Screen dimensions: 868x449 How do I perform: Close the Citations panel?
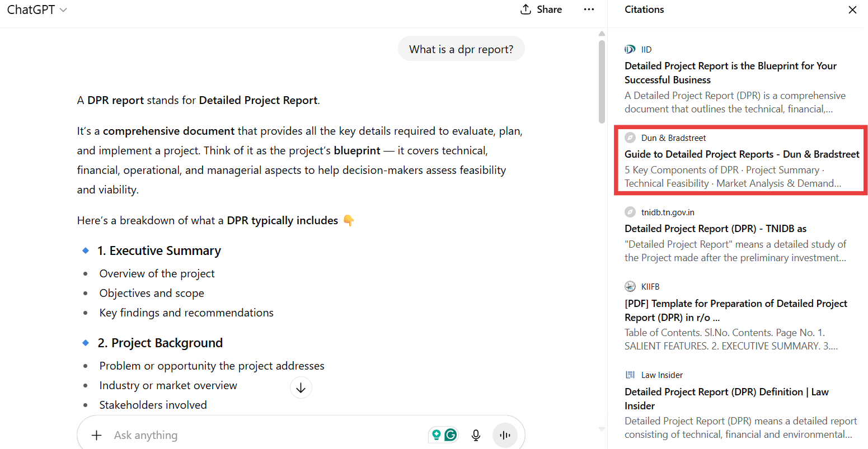pyautogui.click(x=852, y=10)
